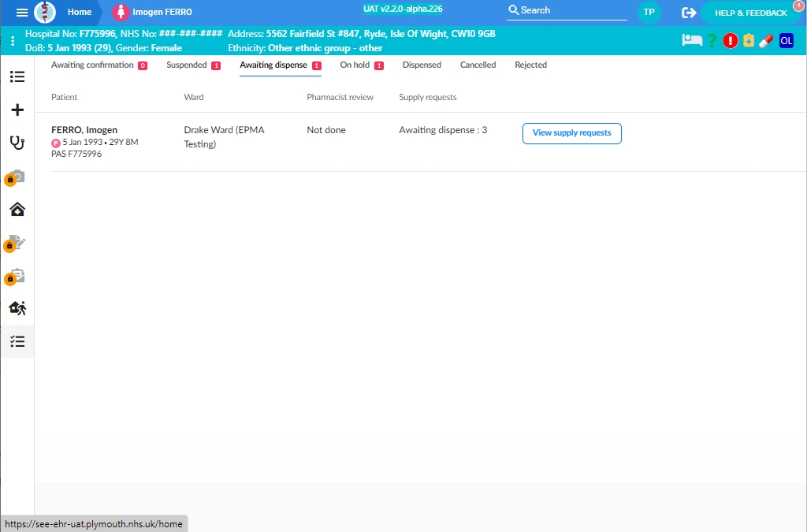
Task: Click PAS F775996 text in row
Action: tap(76, 154)
